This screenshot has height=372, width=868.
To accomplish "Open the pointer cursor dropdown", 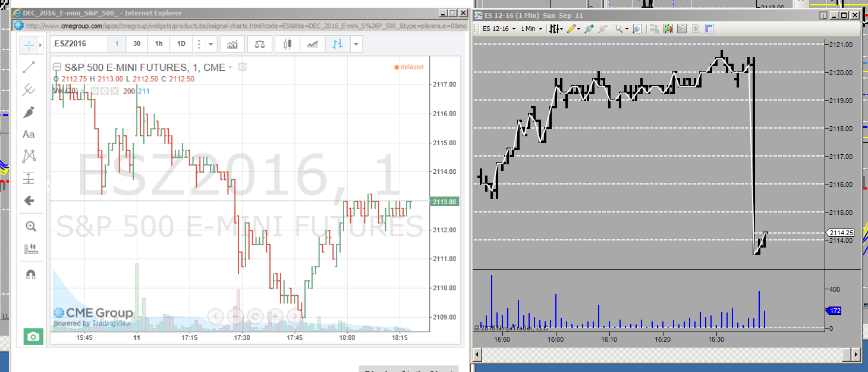I will (622, 29).
